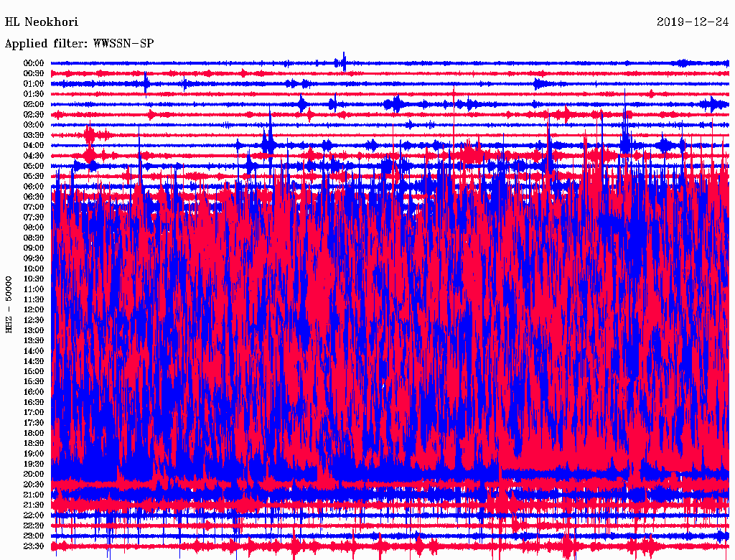The image size is (735, 560).
Task: Select the 20:00 time label
Action: (34, 474)
